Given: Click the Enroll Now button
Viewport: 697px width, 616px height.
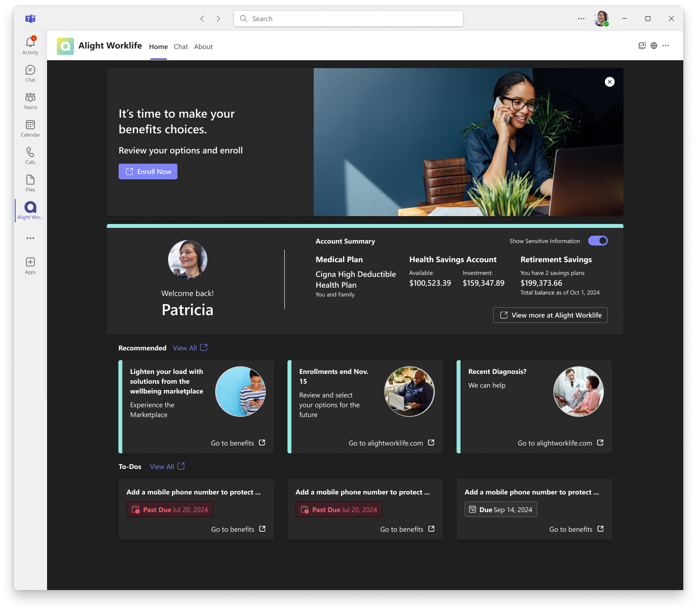Looking at the screenshot, I should 148,172.
